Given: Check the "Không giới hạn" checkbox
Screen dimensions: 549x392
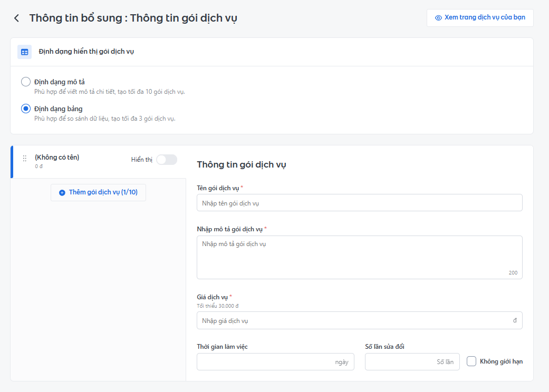Looking at the screenshot, I should pyautogui.click(x=471, y=361).
